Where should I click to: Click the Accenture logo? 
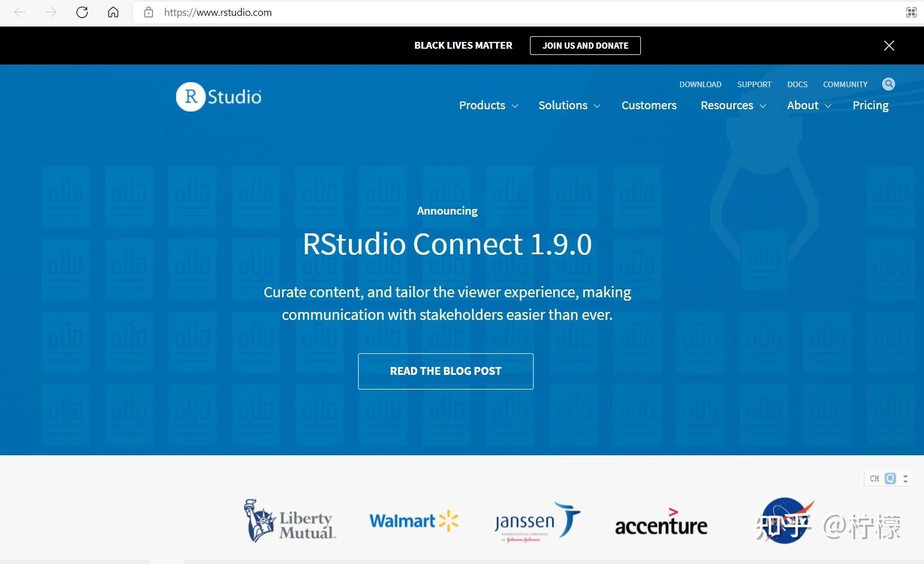click(661, 523)
